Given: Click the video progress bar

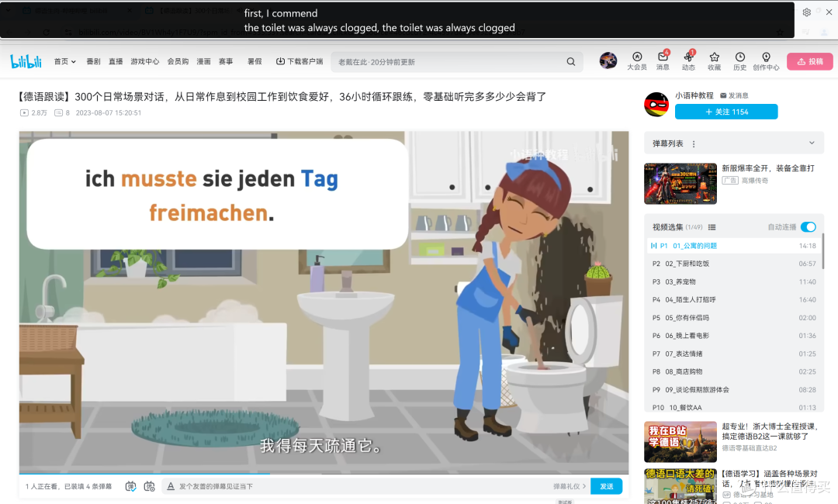Looking at the screenshot, I should (x=324, y=474).
